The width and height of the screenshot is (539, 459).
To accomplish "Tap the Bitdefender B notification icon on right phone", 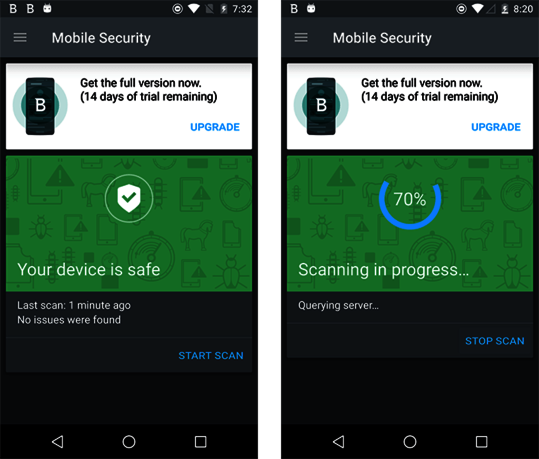I will pyautogui.click(x=294, y=9).
